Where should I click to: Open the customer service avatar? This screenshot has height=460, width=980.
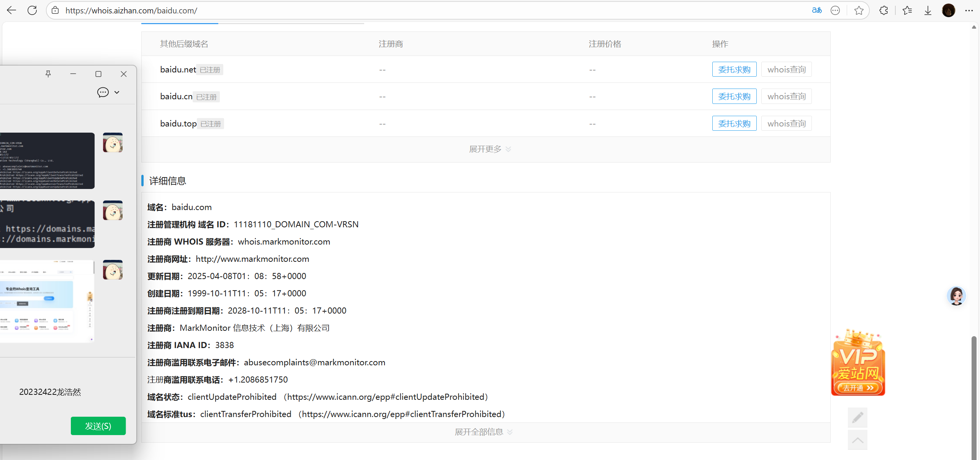(x=956, y=296)
